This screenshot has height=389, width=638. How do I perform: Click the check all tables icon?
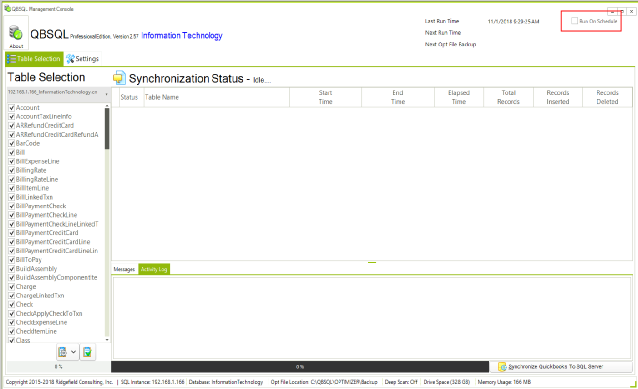[87, 352]
